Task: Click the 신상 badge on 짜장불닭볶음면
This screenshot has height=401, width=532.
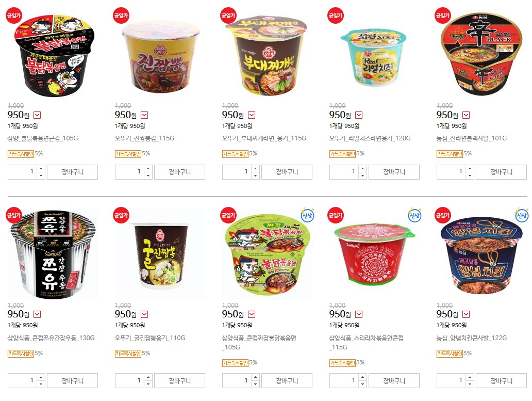Action: (x=307, y=215)
